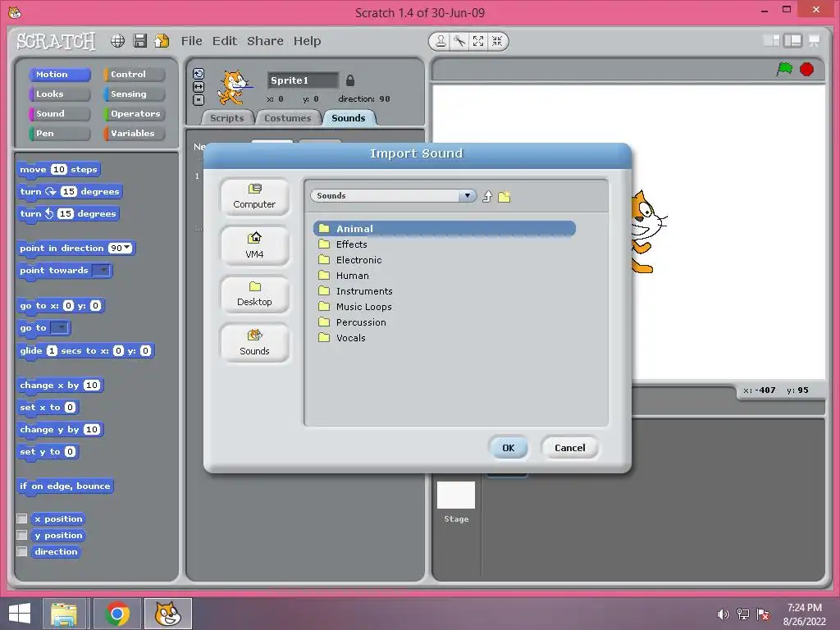Open the go to block dropdown
The width and height of the screenshot is (840, 630).
[60, 327]
